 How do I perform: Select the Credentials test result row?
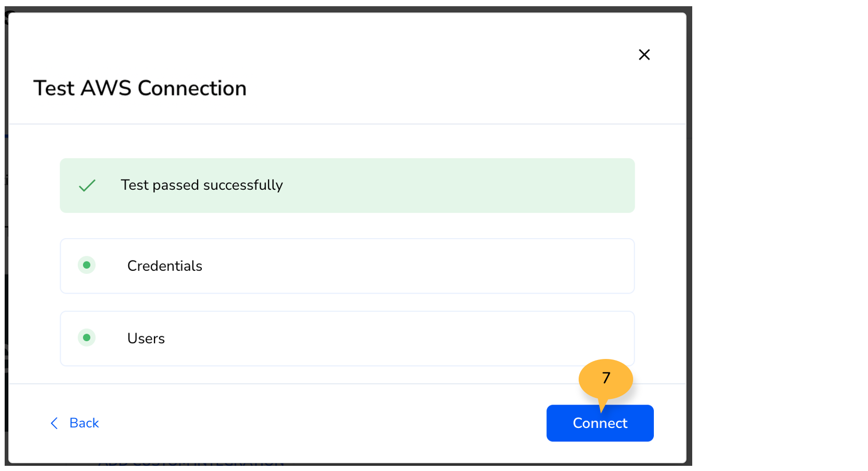[347, 266]
